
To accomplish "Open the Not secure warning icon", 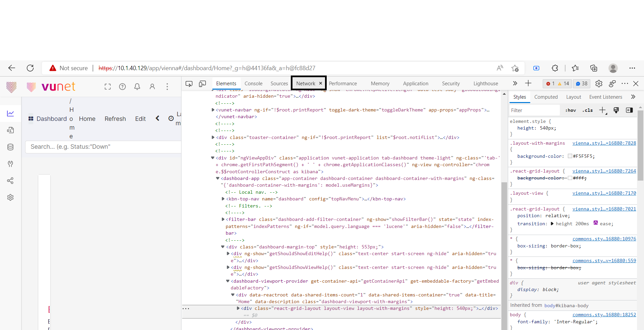I will pos(53,68).
